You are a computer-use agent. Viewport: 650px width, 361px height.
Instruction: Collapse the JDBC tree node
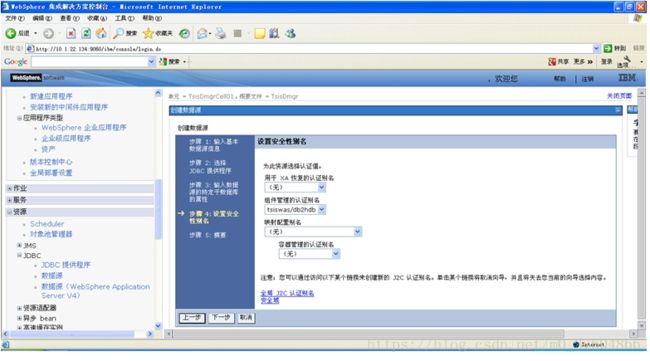19,255
